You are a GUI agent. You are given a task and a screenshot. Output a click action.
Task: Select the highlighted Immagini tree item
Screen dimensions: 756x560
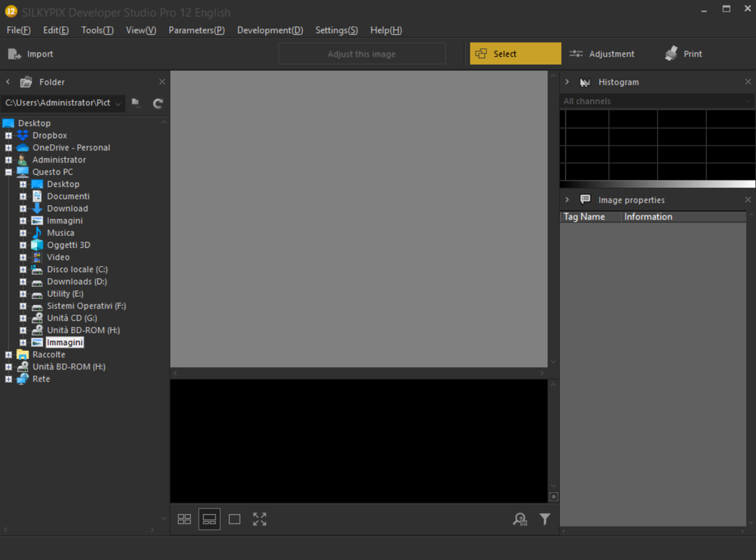pyautogui.click(x=64, y=342)
